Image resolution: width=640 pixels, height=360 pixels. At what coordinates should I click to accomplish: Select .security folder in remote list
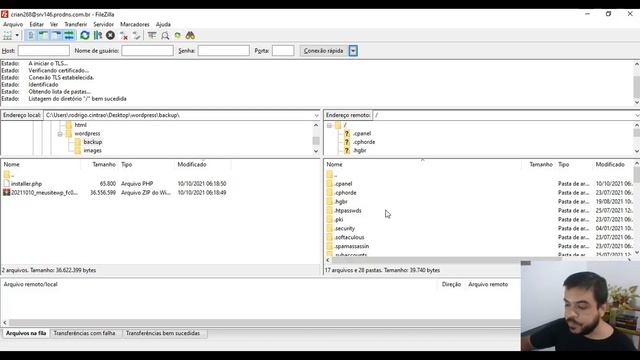click(344, 229)
